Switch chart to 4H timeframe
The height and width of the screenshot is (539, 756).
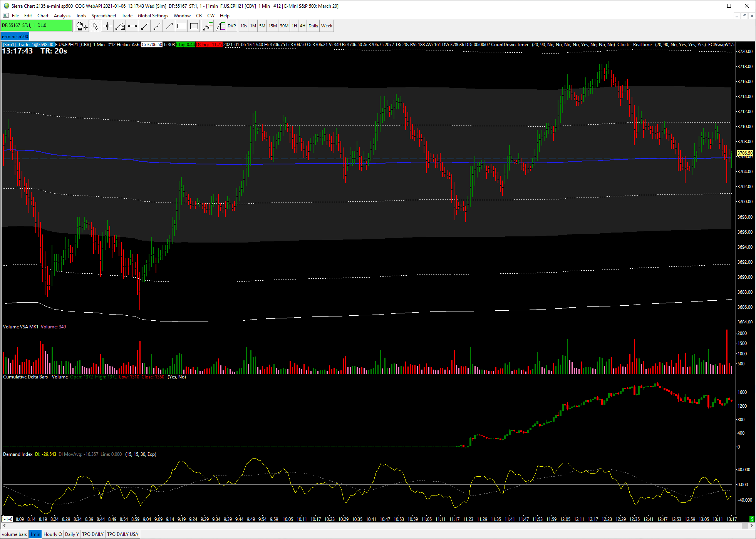(303, 26)
